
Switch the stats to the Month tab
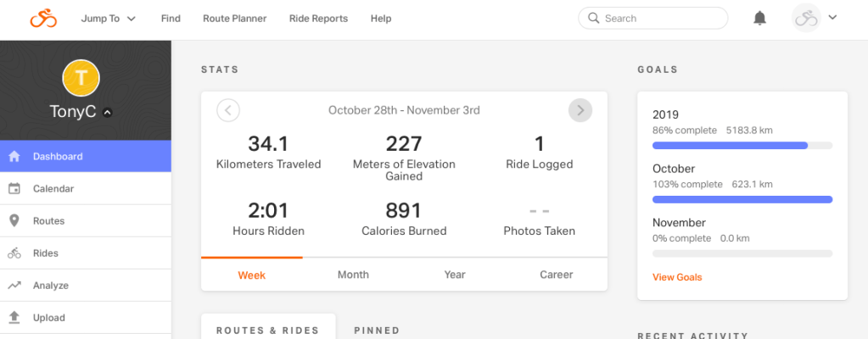tap(353, 275)
